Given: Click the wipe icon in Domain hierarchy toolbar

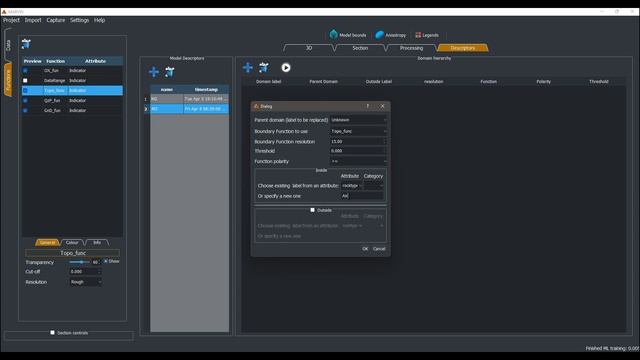Looking at the screenshot, I should 264,67.
